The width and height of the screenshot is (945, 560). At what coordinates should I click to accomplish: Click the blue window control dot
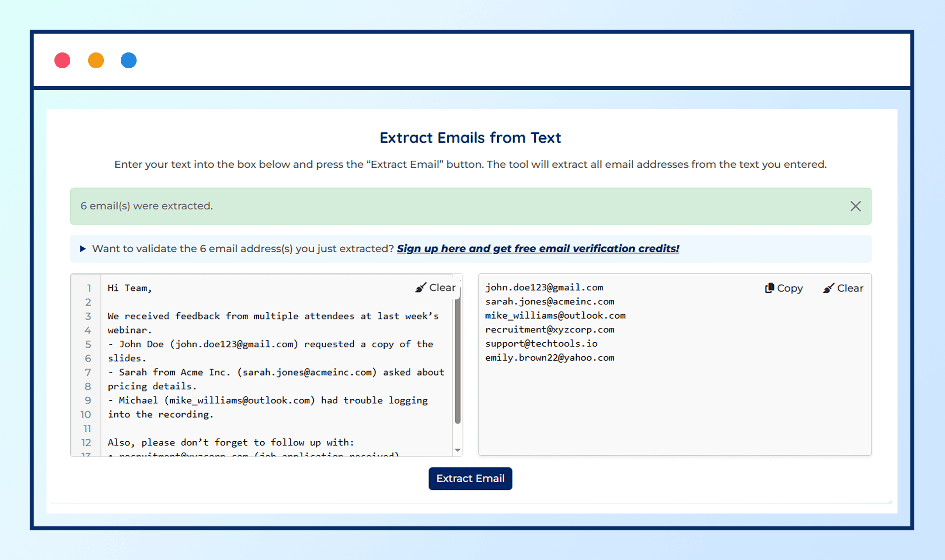(128, 60)
